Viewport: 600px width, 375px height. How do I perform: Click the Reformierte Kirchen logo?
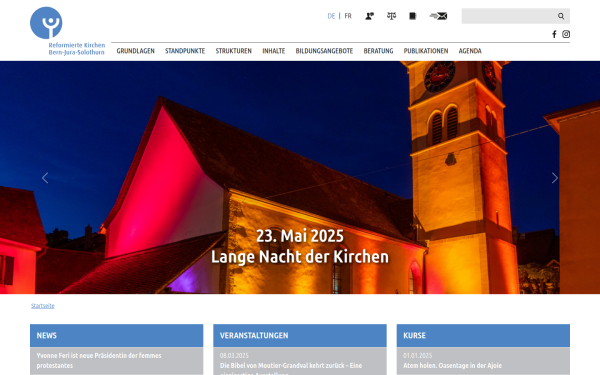point(46,23)
